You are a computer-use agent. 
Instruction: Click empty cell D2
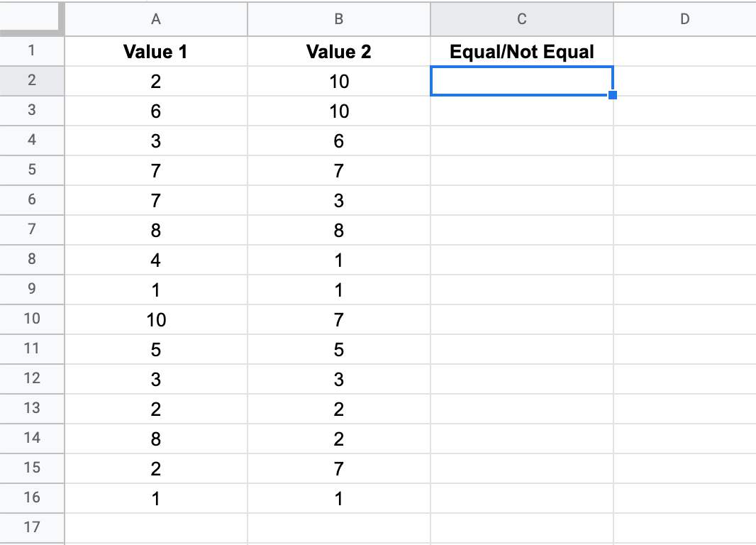click(x=683, y=81)
